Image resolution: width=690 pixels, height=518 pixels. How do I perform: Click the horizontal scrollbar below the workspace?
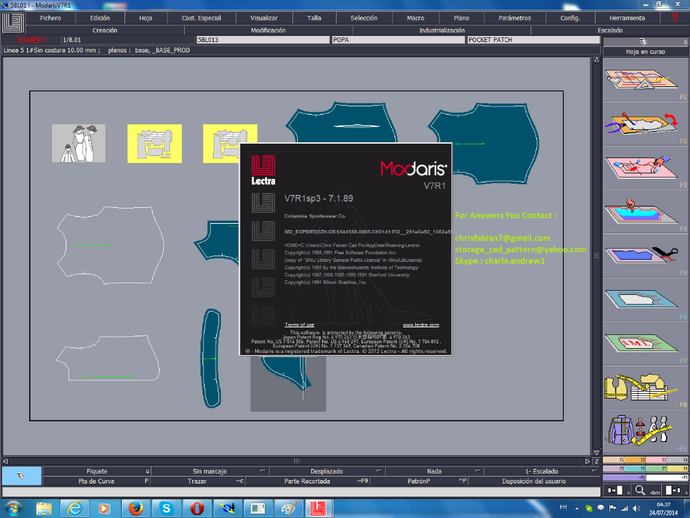pyautogui.click(x=296, y=461)
